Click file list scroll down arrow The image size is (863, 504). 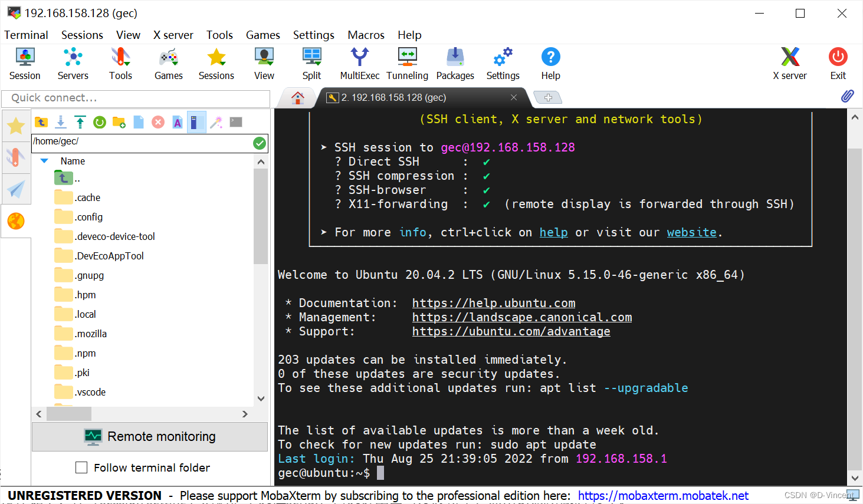click(261, 398)
